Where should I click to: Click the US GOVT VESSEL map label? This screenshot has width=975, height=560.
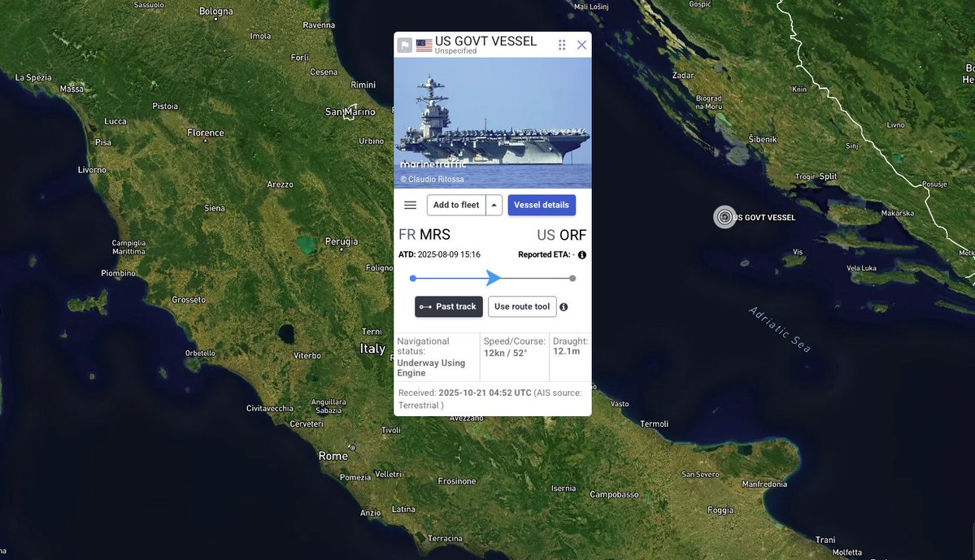coord(764,218)
